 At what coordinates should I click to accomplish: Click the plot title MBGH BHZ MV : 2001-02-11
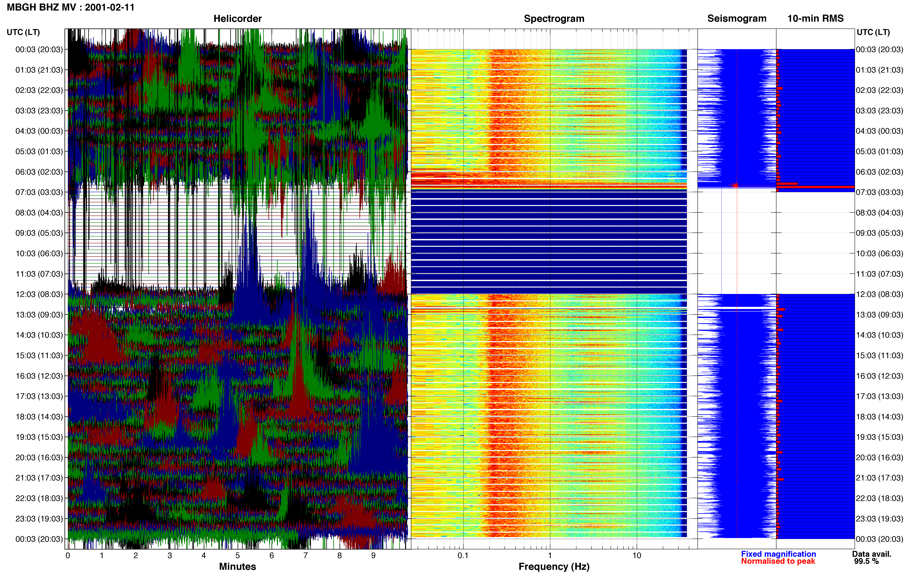[71, 7]
